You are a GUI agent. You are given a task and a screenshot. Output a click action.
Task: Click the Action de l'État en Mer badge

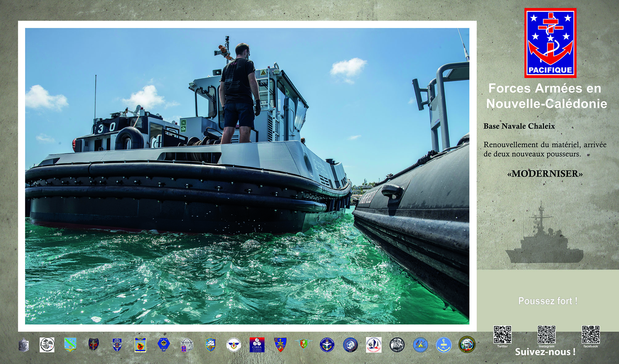(327, 345)
